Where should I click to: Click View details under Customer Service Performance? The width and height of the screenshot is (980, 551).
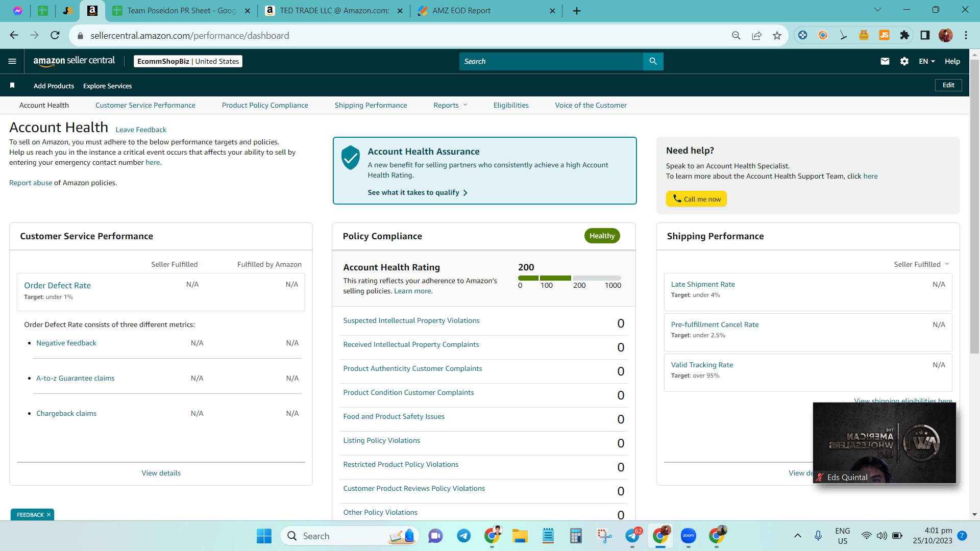tap(161, 473)
